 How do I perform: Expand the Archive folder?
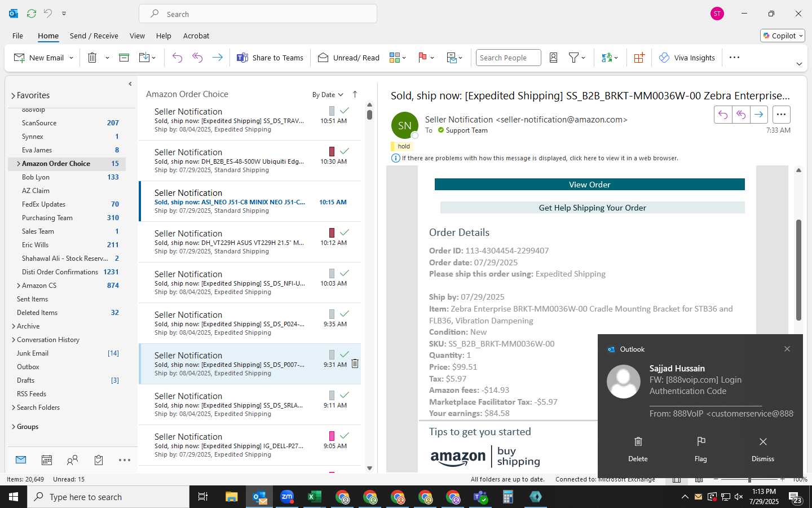click(x=14, y=326)
